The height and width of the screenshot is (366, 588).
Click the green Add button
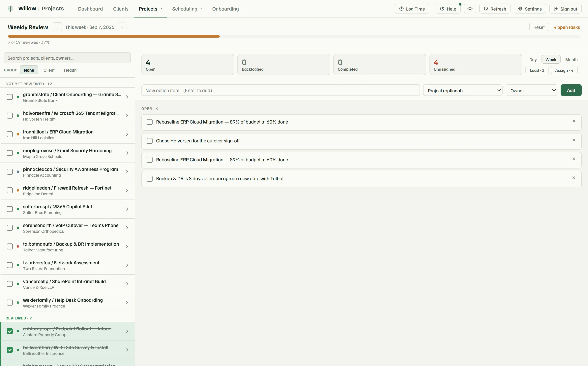tap(571, 90)
